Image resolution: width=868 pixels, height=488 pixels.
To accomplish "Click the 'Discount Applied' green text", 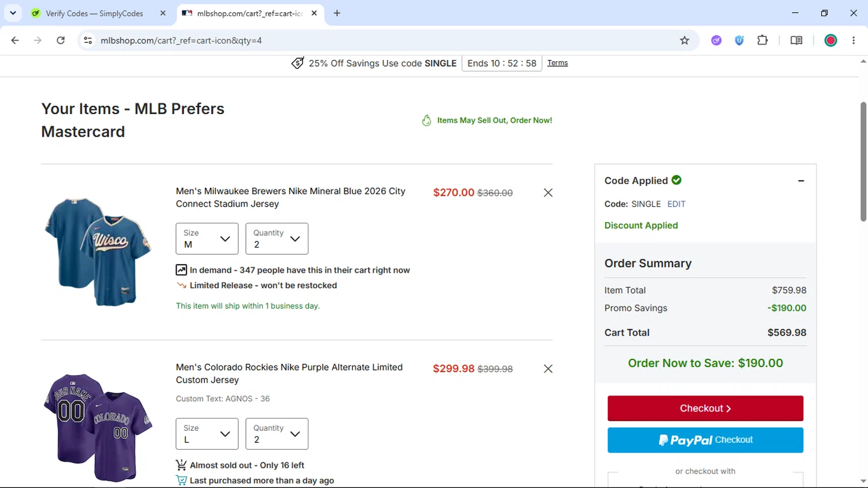I will click(641, 225).
